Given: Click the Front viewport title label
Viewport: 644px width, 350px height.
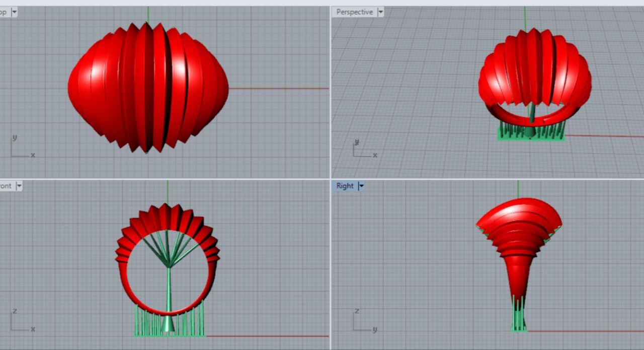Looking at the screenshot, I should [6, 186].
